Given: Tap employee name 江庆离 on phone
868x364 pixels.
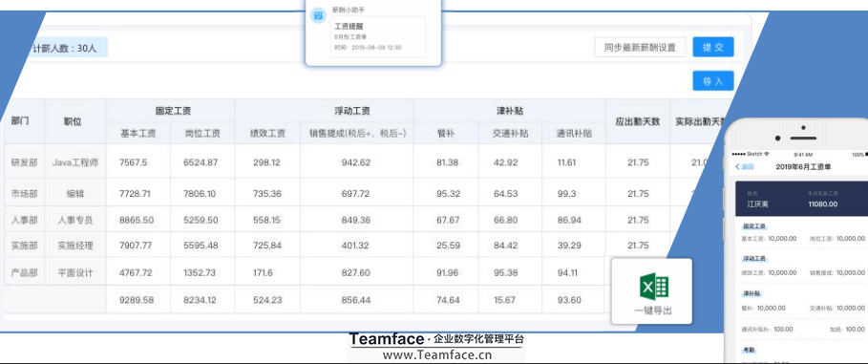Looking at the screenshot, I should coord(757,203).
